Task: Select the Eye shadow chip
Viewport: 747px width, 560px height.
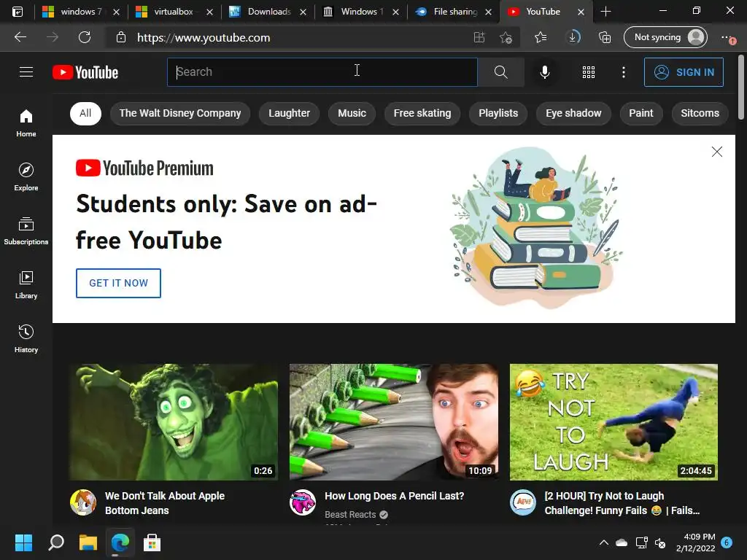Action: (573, 113)
